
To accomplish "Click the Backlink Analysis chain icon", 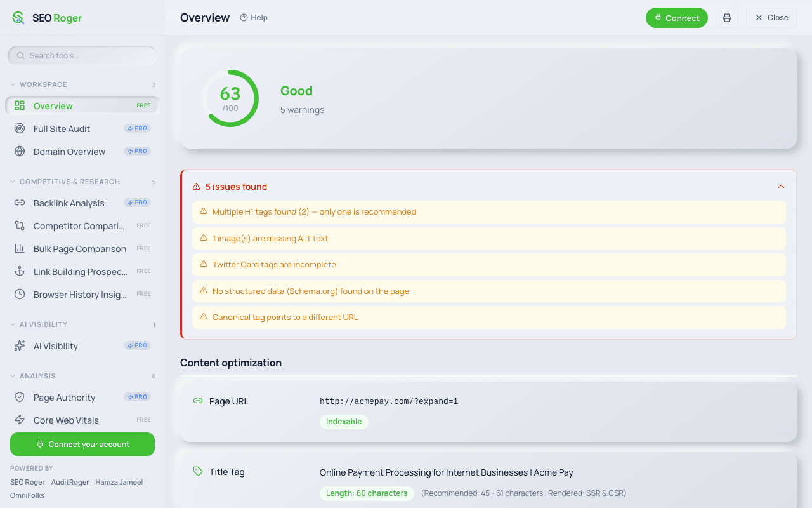I will [20, 203].
